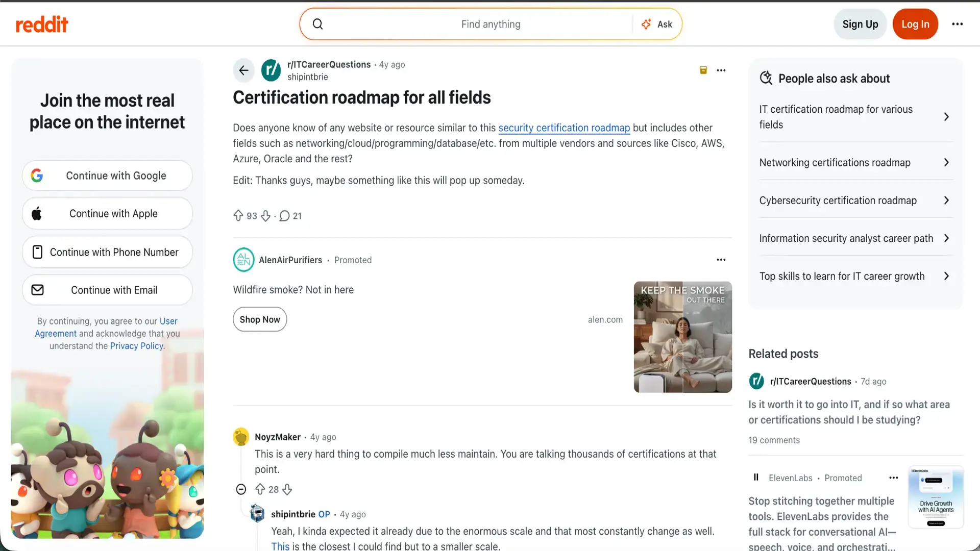The height and width of the screenshot is (551, 980).
Task: Click the Sign Up button
Action: [x=860, y=24]
